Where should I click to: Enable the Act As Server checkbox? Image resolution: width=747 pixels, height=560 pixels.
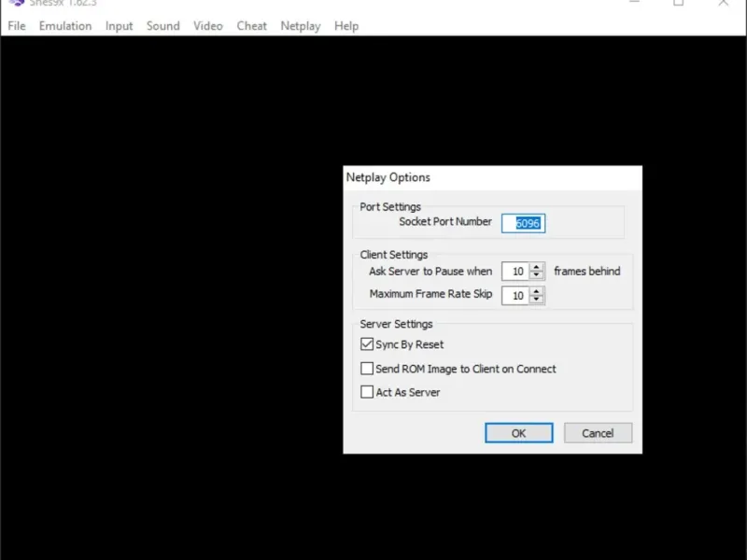pos(367,392)
